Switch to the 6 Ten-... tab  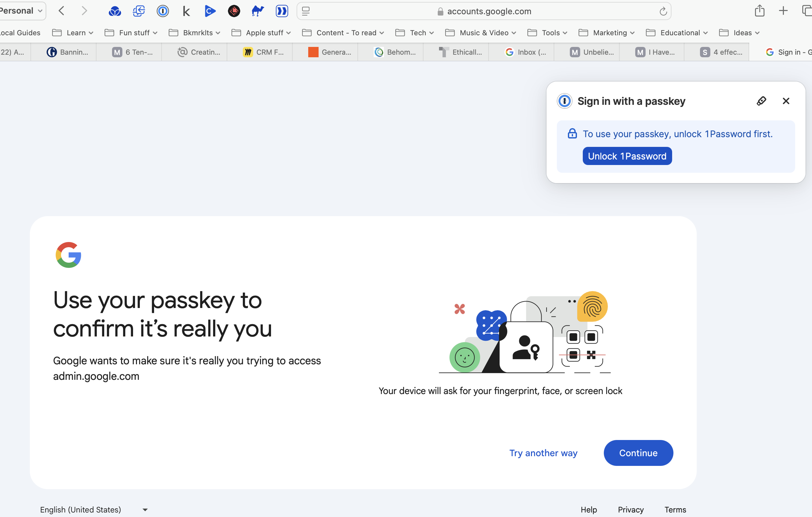coord(129,52)
